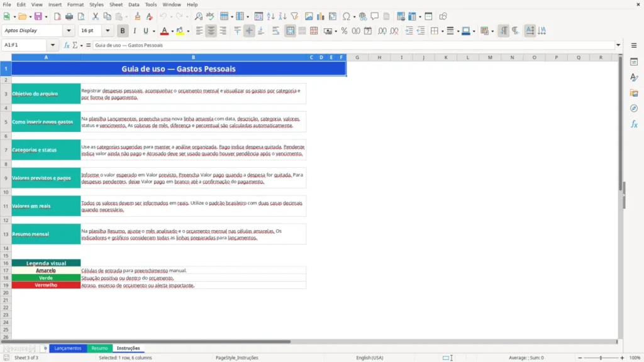Click the Name Box field showing A1:F1

coord(25,45)
